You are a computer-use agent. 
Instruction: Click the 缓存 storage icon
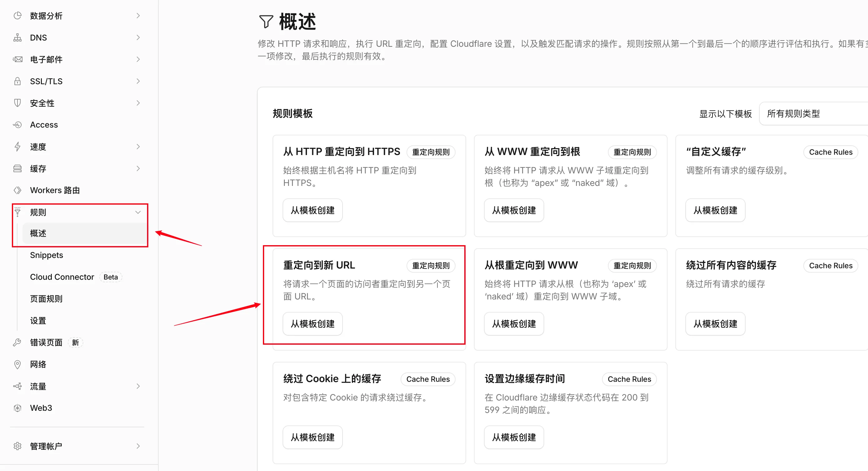pyautogui.click(x=17, y=168)
